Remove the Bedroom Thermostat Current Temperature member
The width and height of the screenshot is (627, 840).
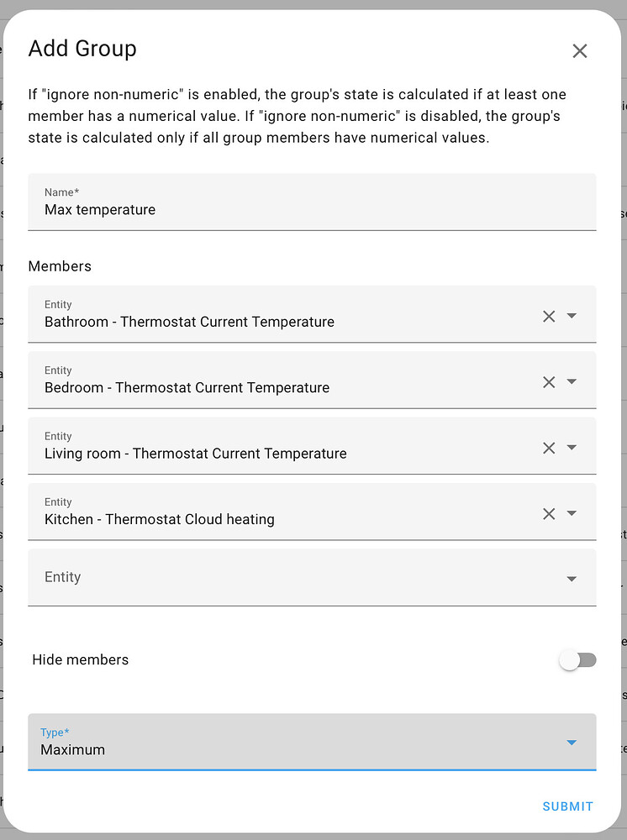click(549, 381)
